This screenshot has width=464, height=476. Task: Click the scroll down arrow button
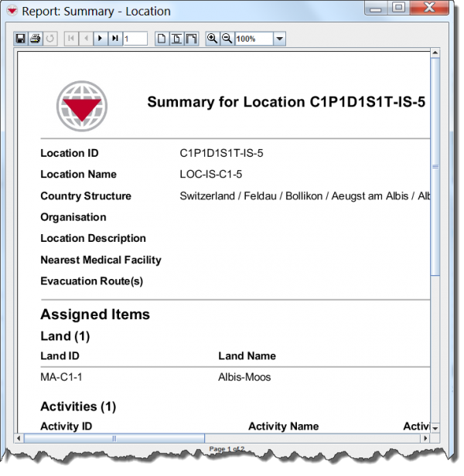pyautogui.click(x=435, y=427)
